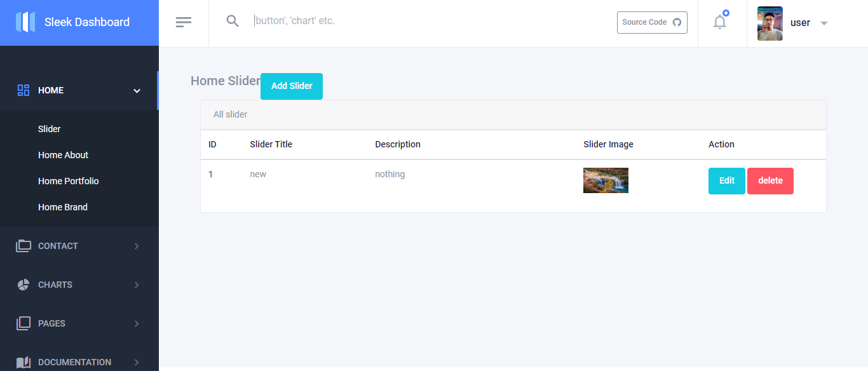Screen dimensions: 868x371
Task: Click the Sleek Dashboard logo icon
Action: [25, 22]
